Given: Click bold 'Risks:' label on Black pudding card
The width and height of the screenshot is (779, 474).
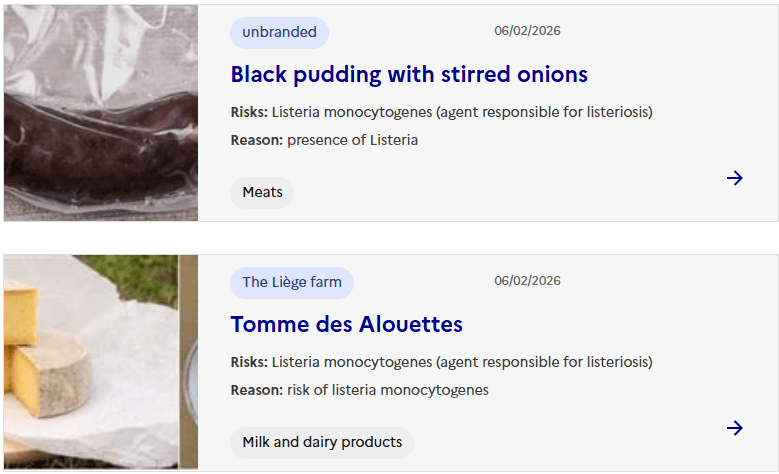Looking at the screenshot, I should click(249, 112).
